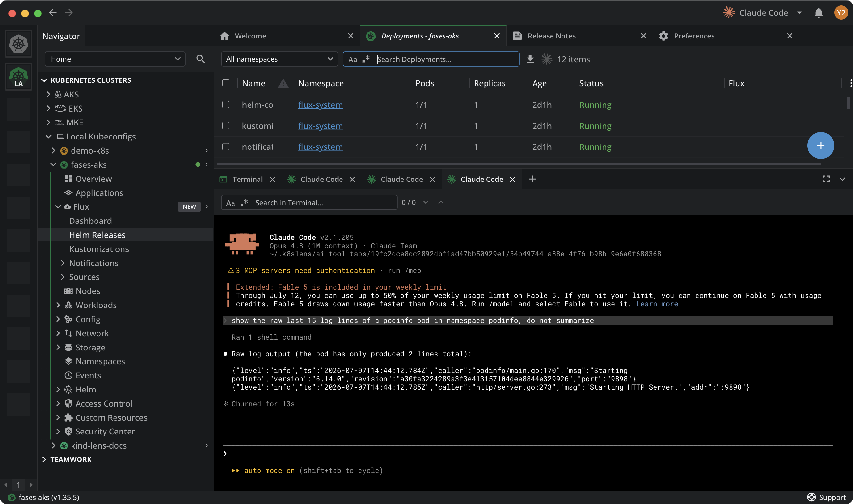853x504 pixels.
Task: Open the Overview item under fases-aks
Action: tap(93, 179)
